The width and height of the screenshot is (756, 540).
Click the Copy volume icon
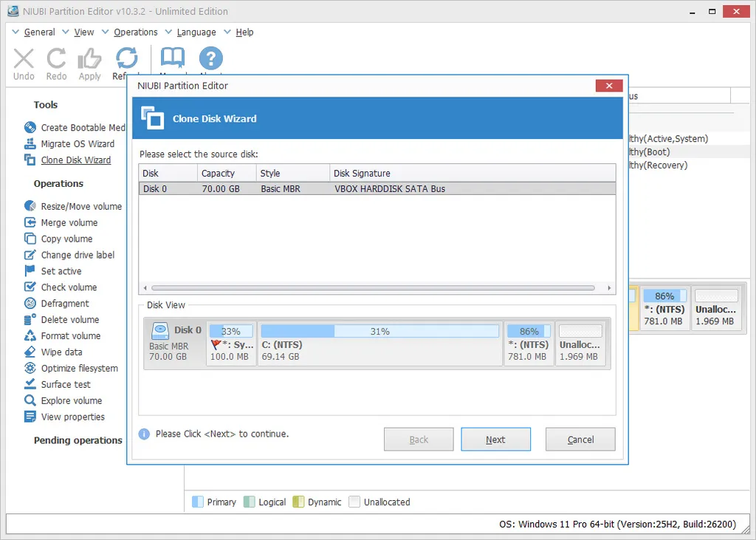(30, 239)
